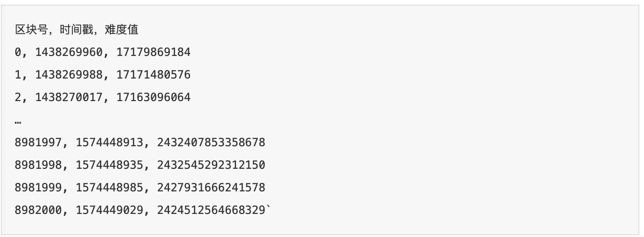Image resolution: width=644 pixels, height=237 pixels.
Task: Click block number 8982000
Action: tap(38, 210)
